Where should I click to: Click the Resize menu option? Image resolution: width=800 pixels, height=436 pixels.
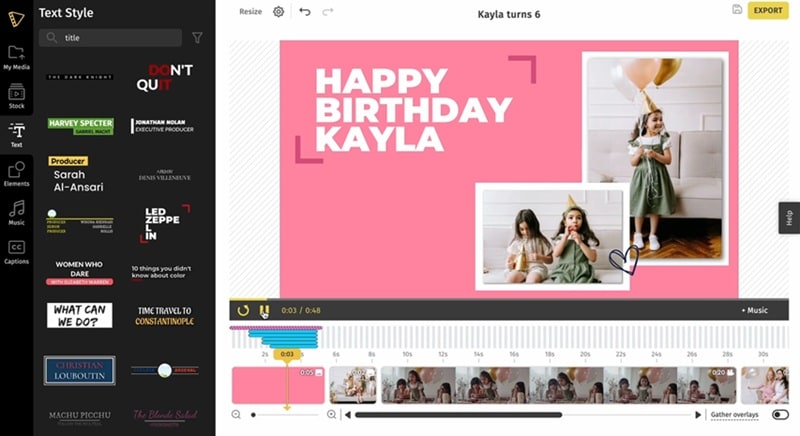point(251,11)
